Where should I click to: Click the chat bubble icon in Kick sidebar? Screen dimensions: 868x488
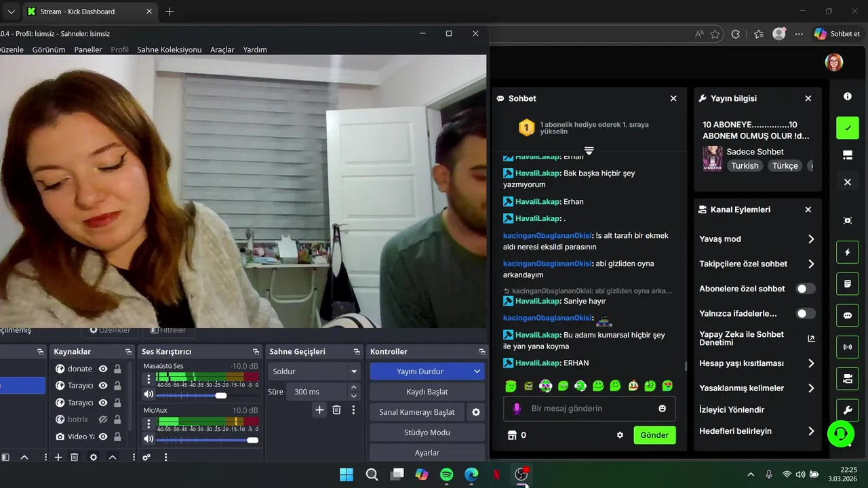(847, 316)
